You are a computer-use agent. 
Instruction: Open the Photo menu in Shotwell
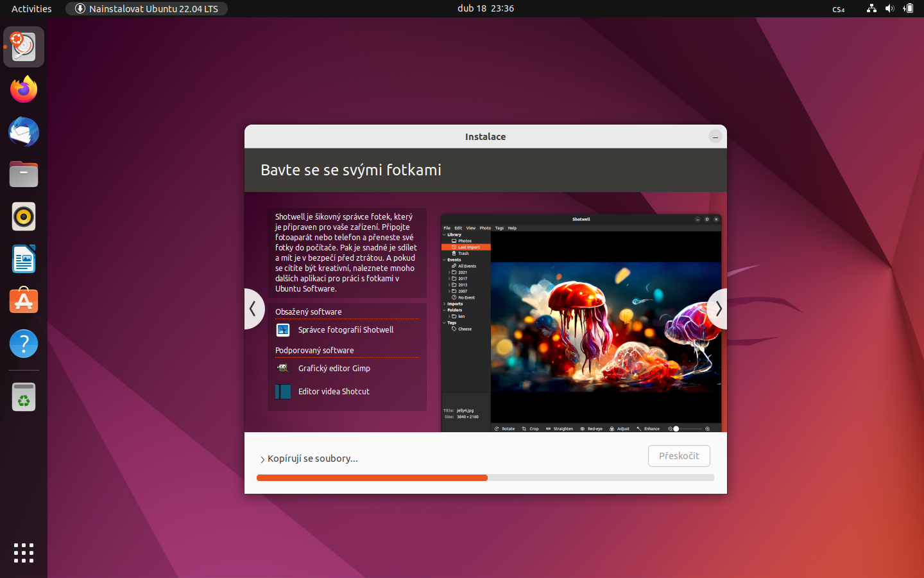(x=486, y=227)
